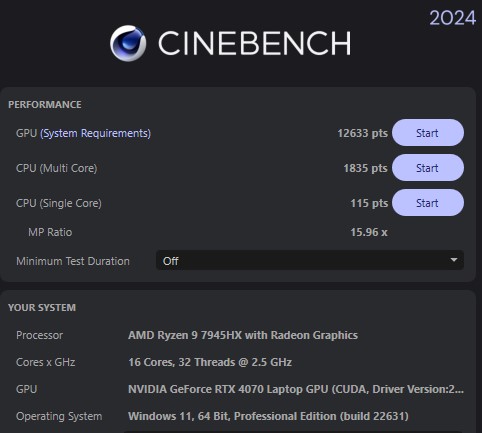This screenshot has width=482, height=433.
Task: Click the Windows 11 operating system value
Action: pyautogui.click(x=268, y=416)
